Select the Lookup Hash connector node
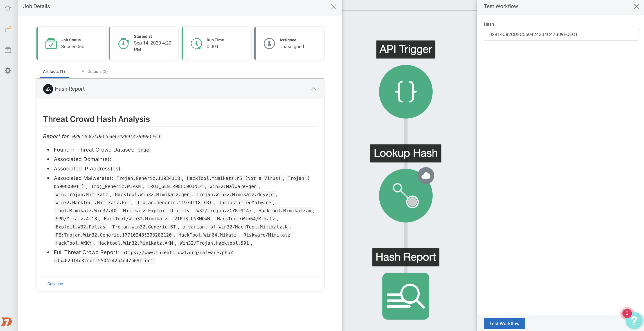The height and width of the screenshot is (331, 644). 405,196
